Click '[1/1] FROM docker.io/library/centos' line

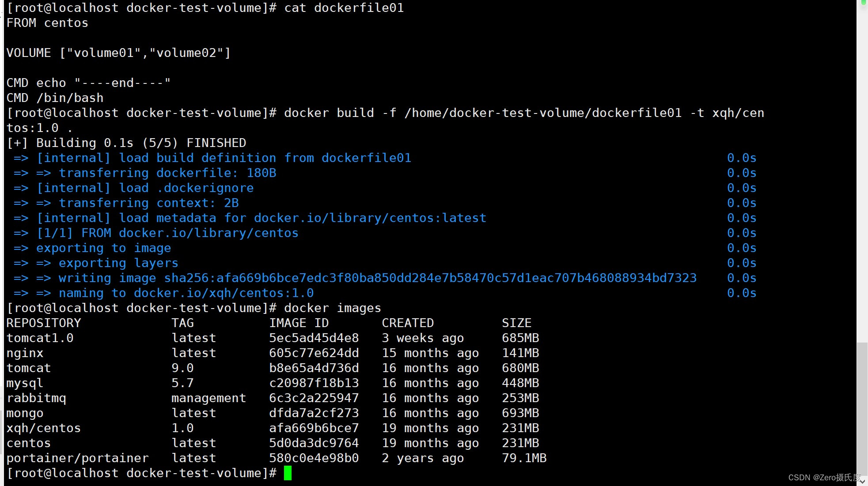point(156,233)
